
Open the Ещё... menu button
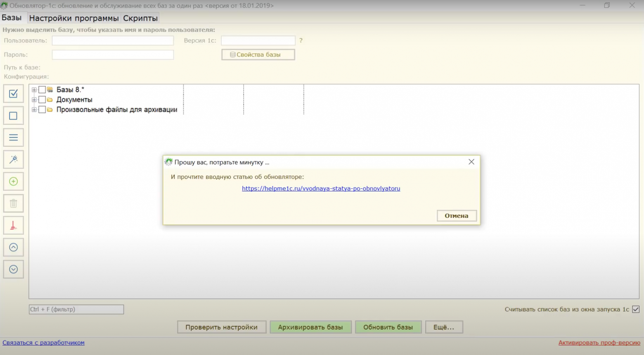444,327
